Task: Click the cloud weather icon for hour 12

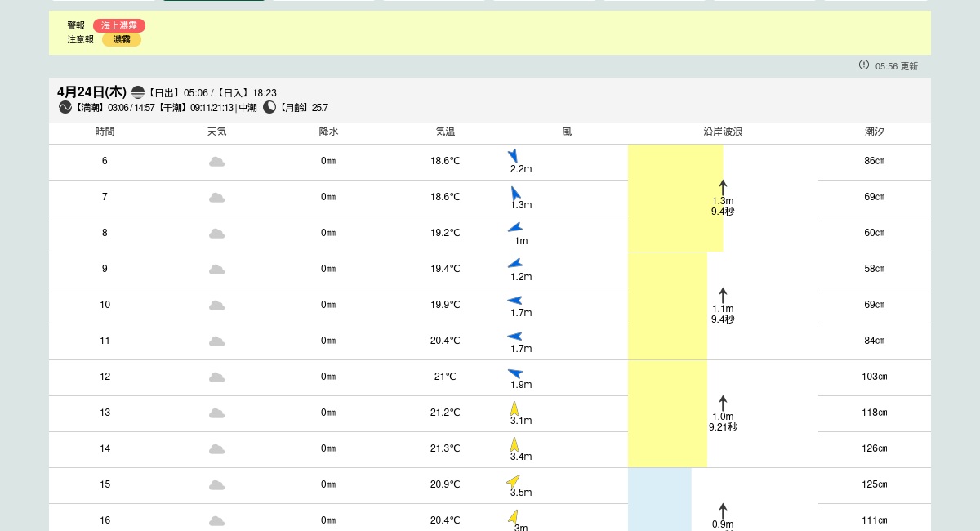Action: (x=216, y=377)
